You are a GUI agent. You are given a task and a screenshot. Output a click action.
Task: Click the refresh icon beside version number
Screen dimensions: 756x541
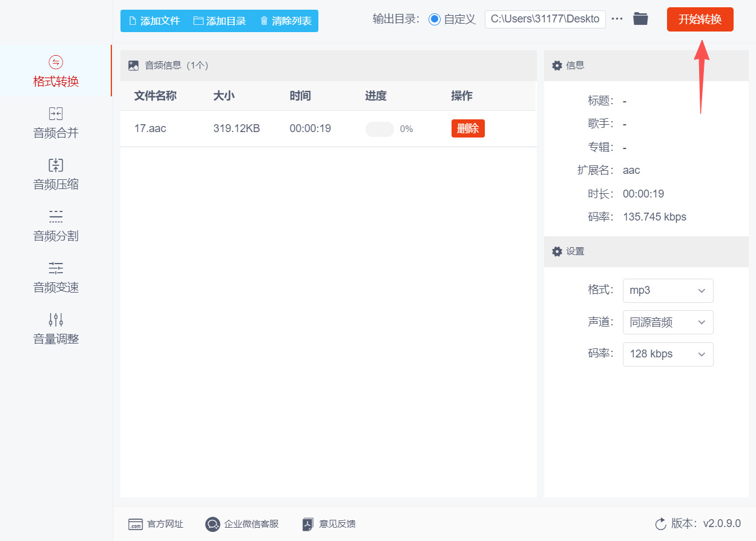pyautogui.click(x=660, y=524)
